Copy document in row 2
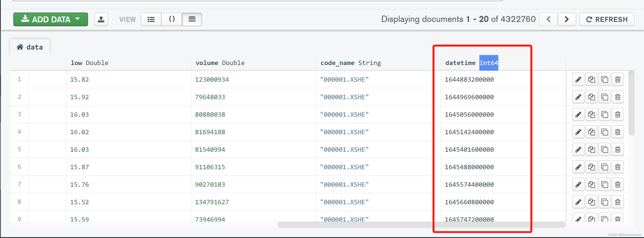The height and width of the screenshot is (238, 644). point(591,97)
